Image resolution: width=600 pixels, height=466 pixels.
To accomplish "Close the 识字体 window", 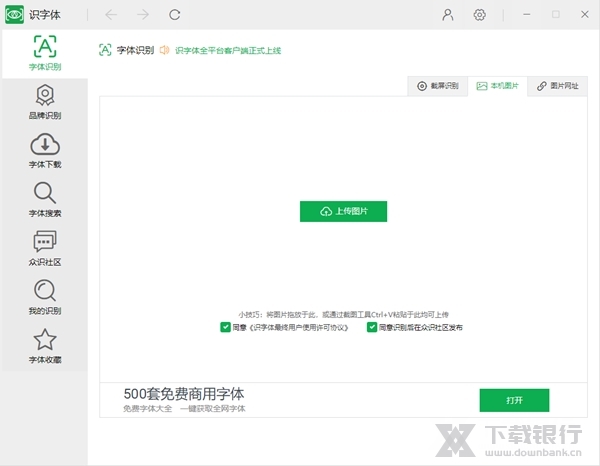I will click(x=585, y=15).
